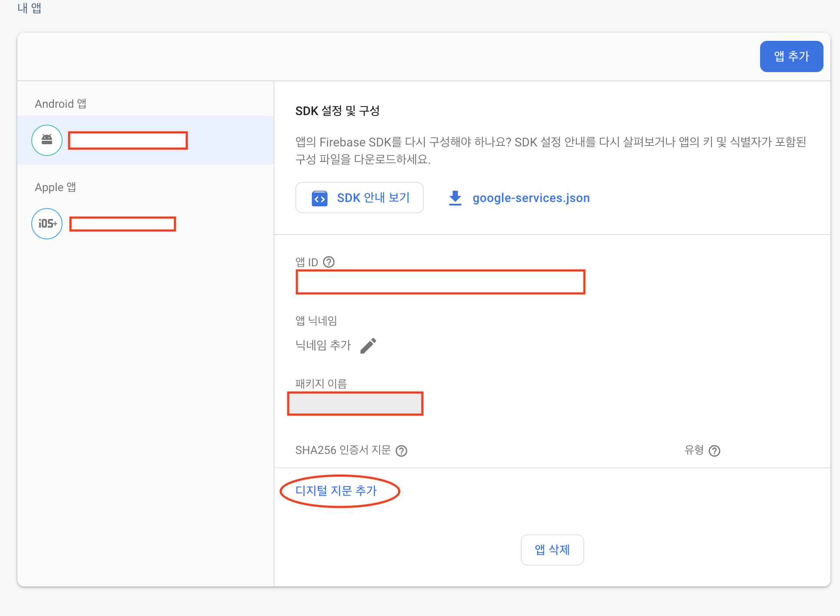Download google-services.json file link
The height and width of the screenshot is (616, 840).
tap(531, 198)
